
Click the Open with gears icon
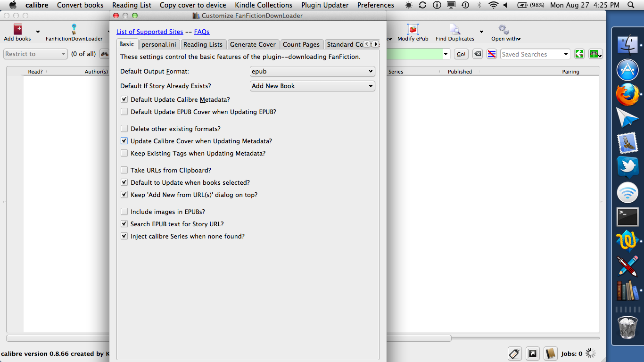coord(504,29)
